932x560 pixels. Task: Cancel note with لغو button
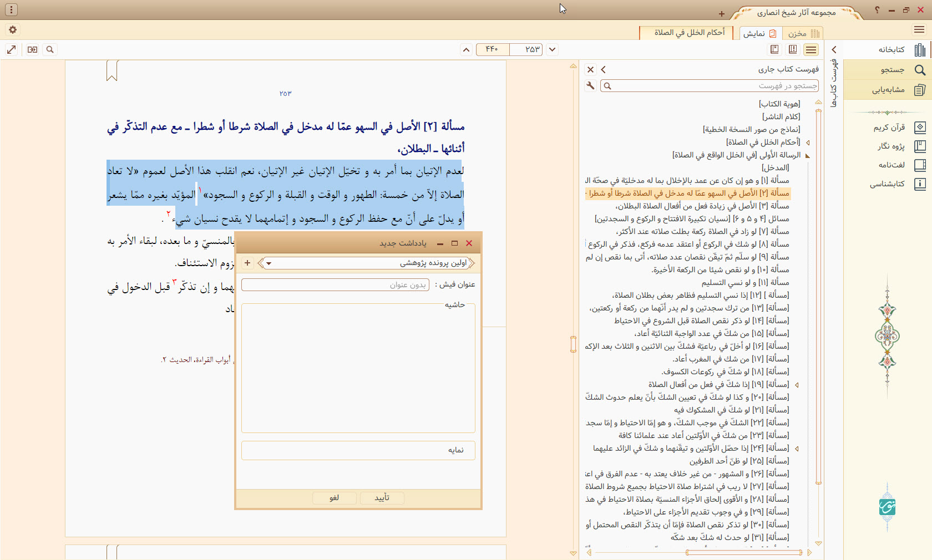point(334,498)
